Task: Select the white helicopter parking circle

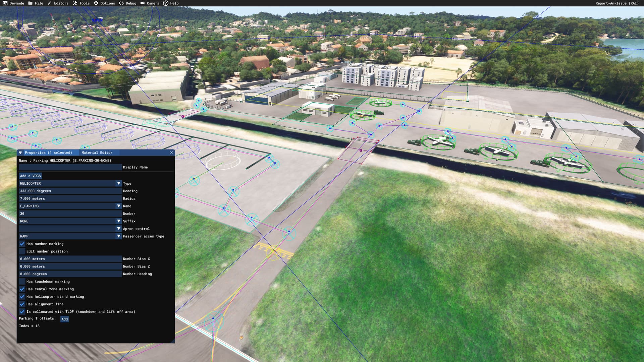Action: click(x=223, y=160)
